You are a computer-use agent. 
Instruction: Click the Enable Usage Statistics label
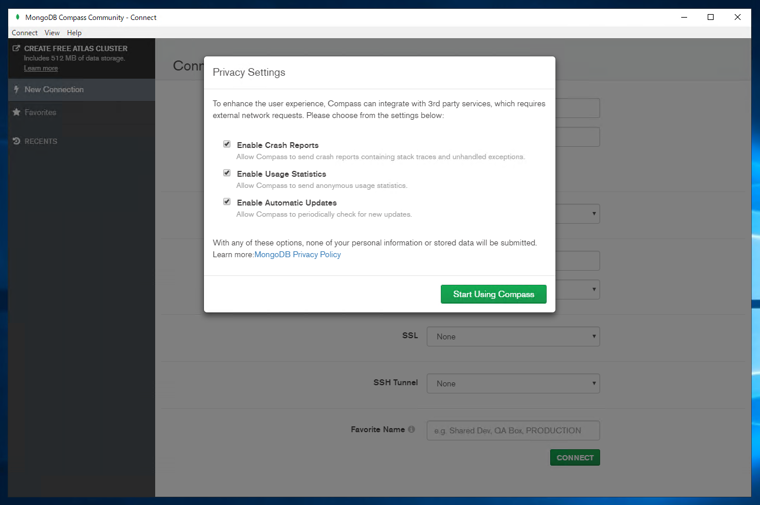pos(281,174)
